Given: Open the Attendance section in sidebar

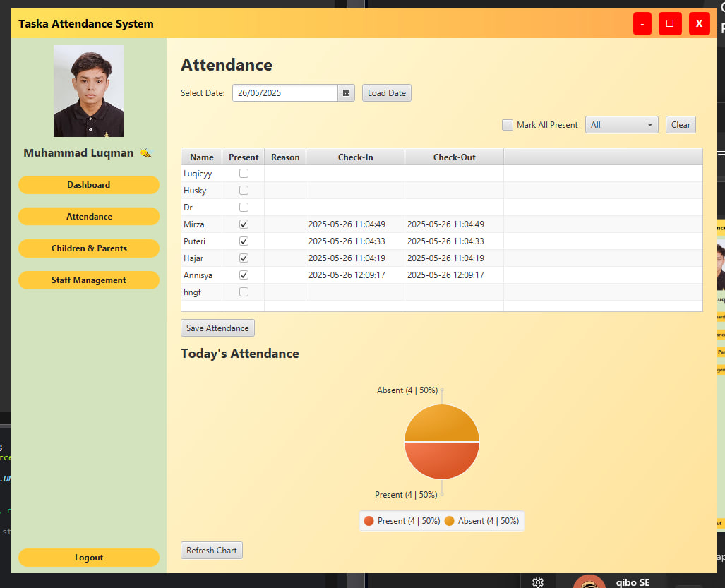Looking at the screenshot, I should [89, 216].
